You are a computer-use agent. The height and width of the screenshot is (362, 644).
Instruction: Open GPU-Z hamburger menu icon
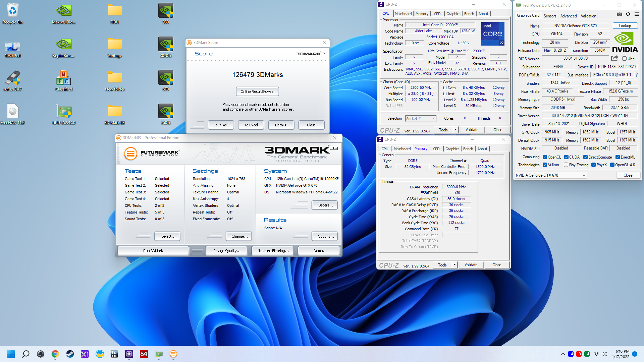tap(637, 14)
